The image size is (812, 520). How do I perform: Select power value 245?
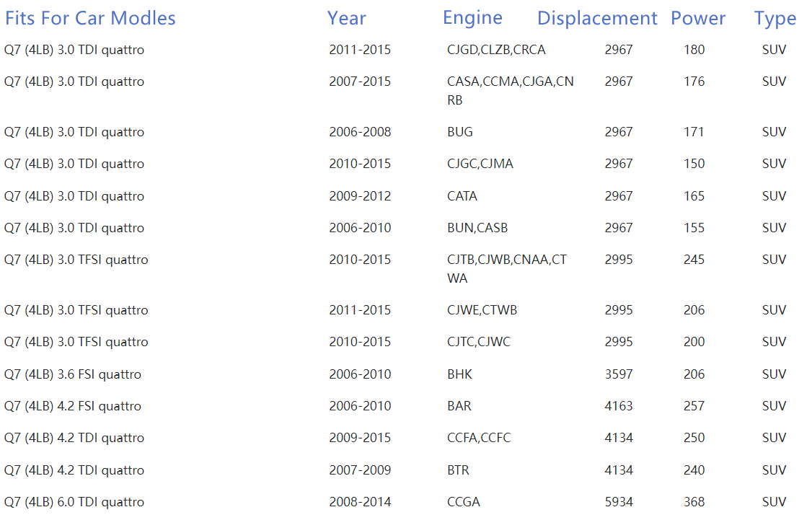point(694,260)
